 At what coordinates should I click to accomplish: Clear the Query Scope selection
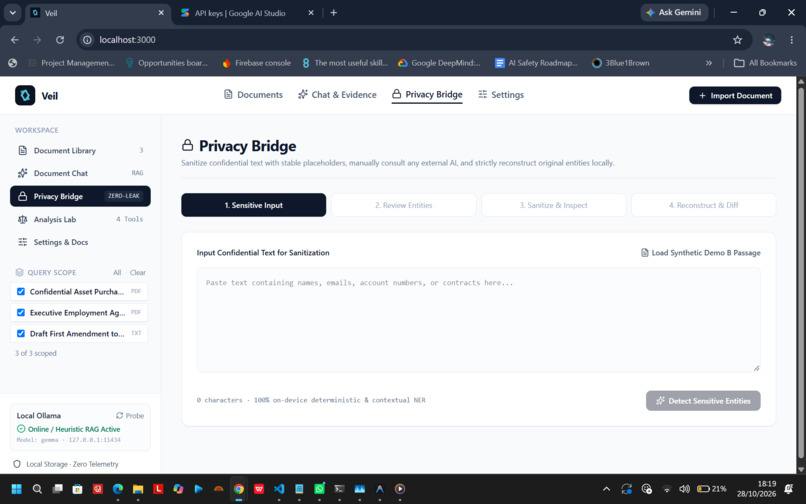point(138,273)
